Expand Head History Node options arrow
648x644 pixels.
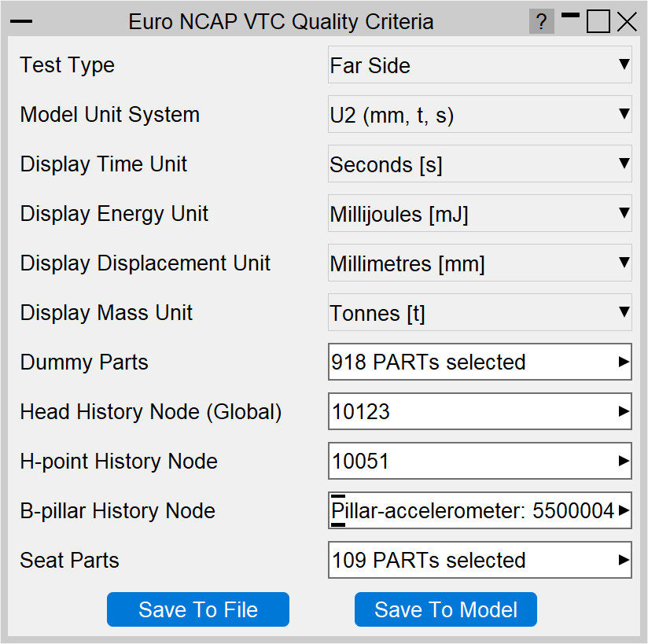coord(624,411)
